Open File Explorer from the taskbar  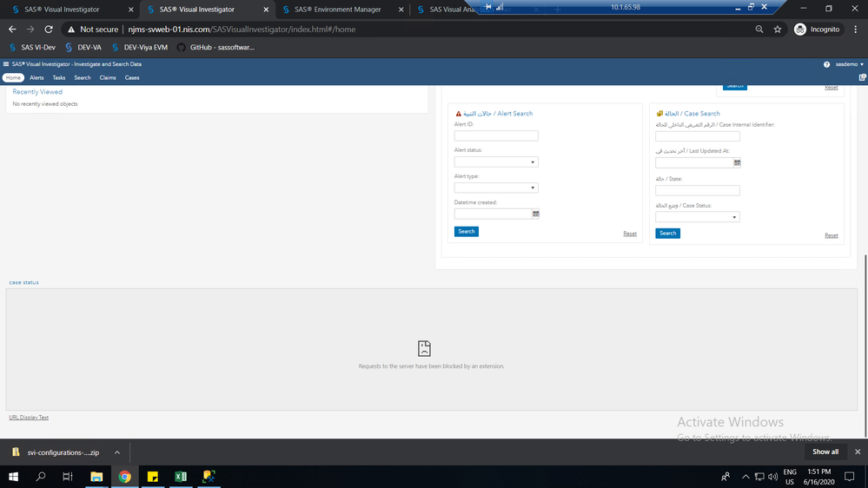coord(96,477)
